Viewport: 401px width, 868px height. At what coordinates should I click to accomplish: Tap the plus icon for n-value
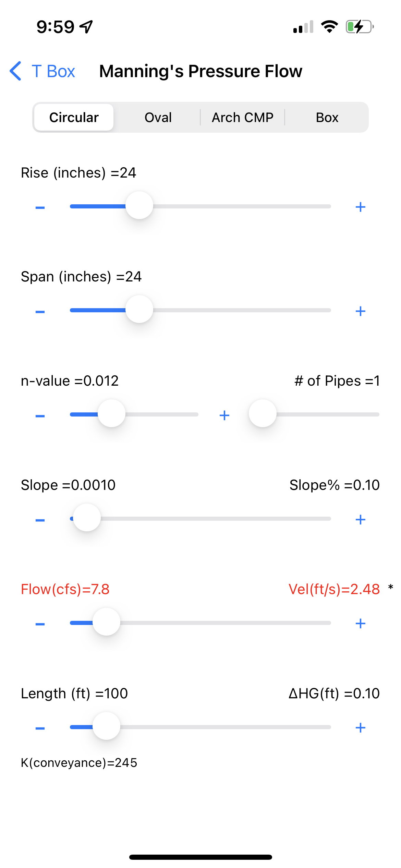pyautogui.click(x=224, y=415)
